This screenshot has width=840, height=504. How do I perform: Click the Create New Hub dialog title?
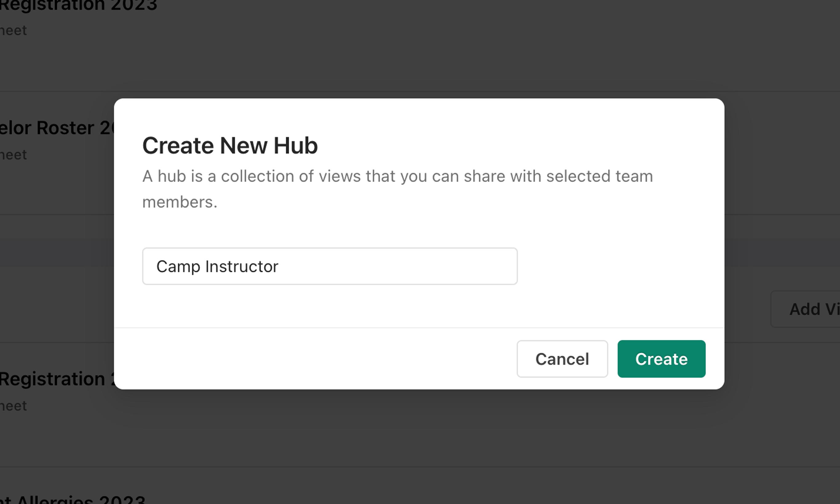[230, 145]
